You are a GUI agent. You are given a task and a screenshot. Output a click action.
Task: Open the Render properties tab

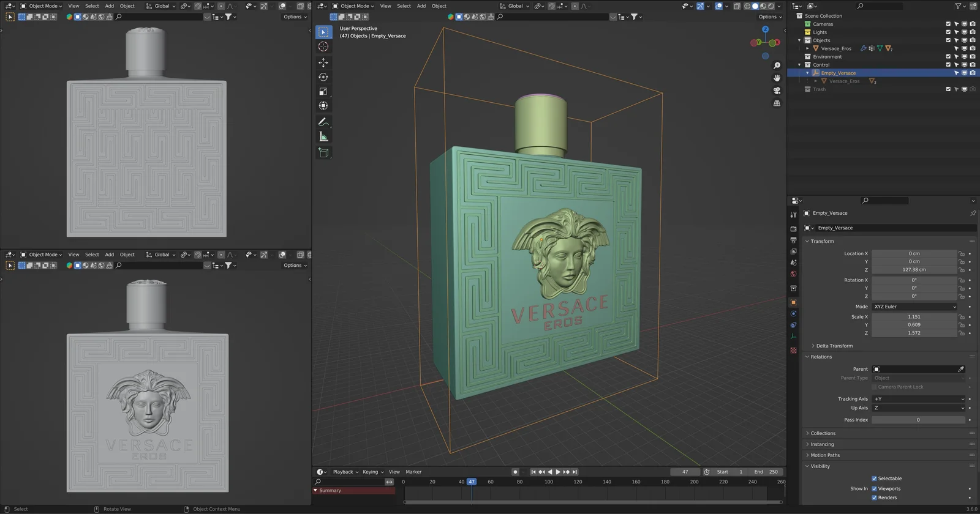tap(794, 229)
